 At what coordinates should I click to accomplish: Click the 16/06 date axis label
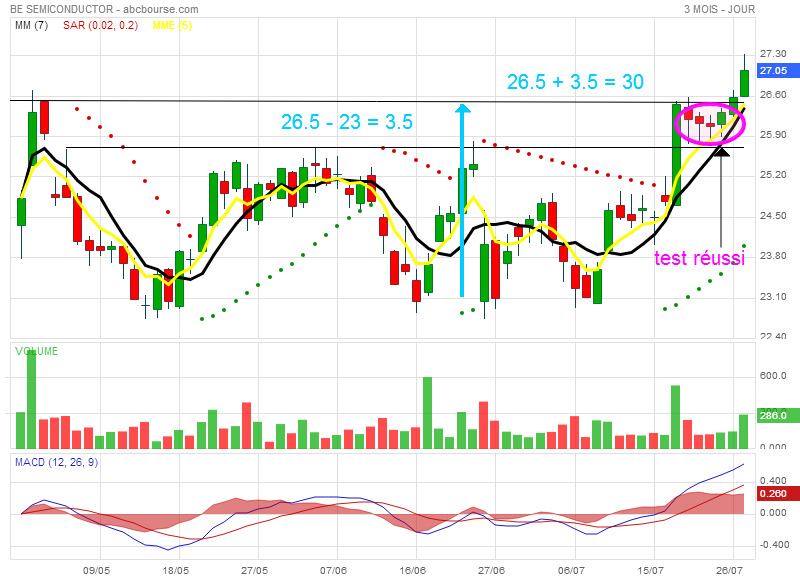(x=412, y=570)
